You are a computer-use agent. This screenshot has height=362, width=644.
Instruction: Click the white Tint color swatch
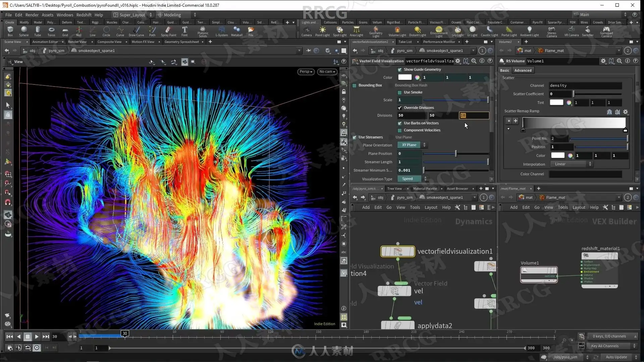[x=556, y=103]
